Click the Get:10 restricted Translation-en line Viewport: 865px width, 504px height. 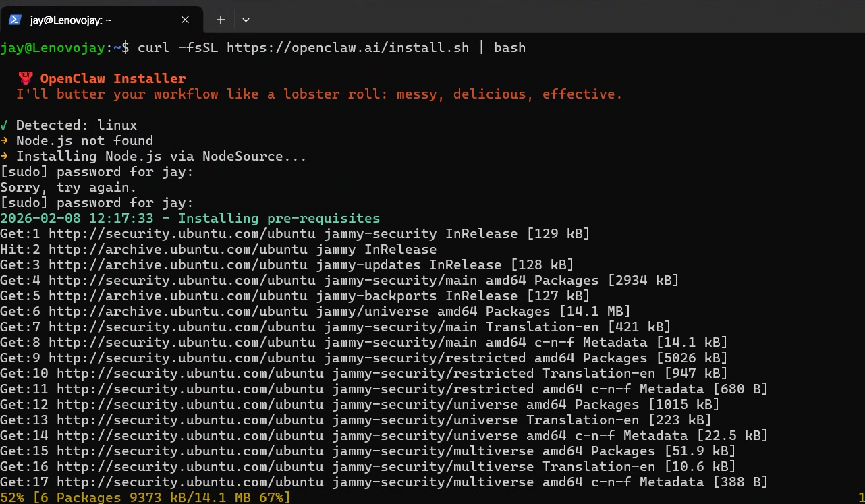click(x=364, y=373)
